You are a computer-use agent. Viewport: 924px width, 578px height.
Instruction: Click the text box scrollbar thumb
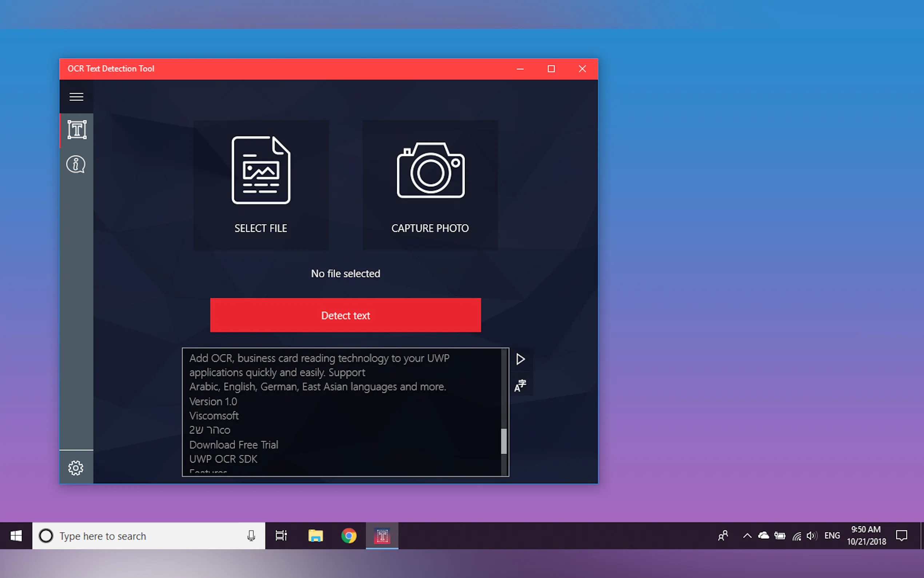tap(504, 441)
